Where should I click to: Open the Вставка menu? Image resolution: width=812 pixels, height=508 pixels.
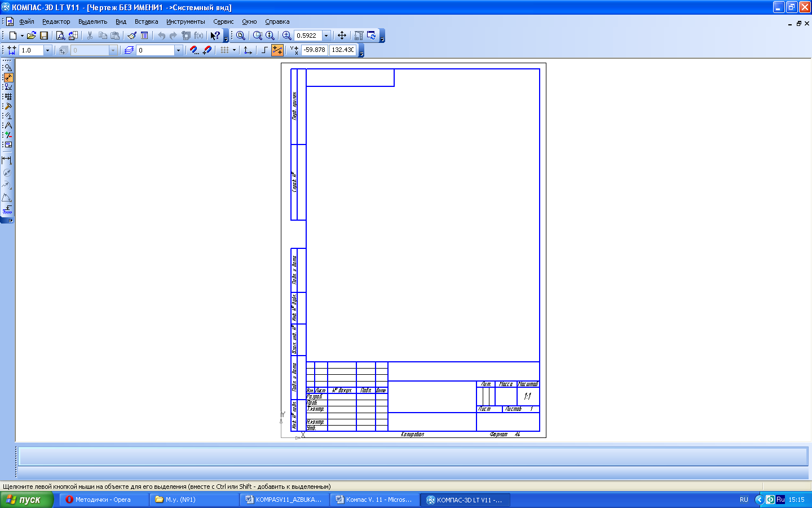146,21
